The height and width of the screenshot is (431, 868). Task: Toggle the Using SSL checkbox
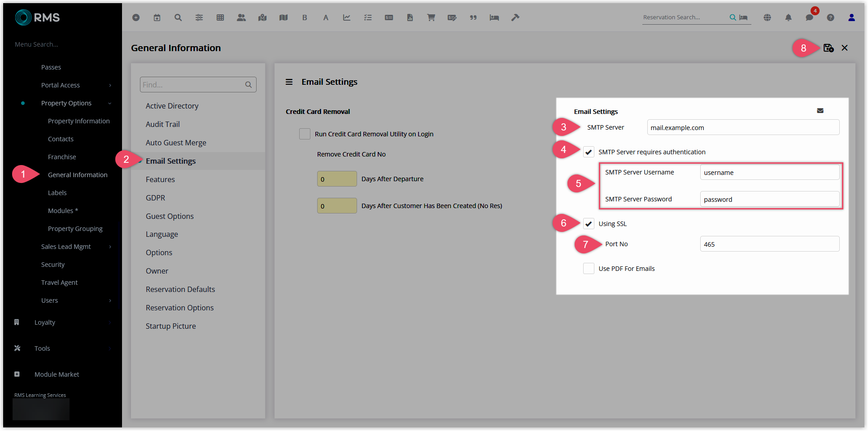[589, 224]
